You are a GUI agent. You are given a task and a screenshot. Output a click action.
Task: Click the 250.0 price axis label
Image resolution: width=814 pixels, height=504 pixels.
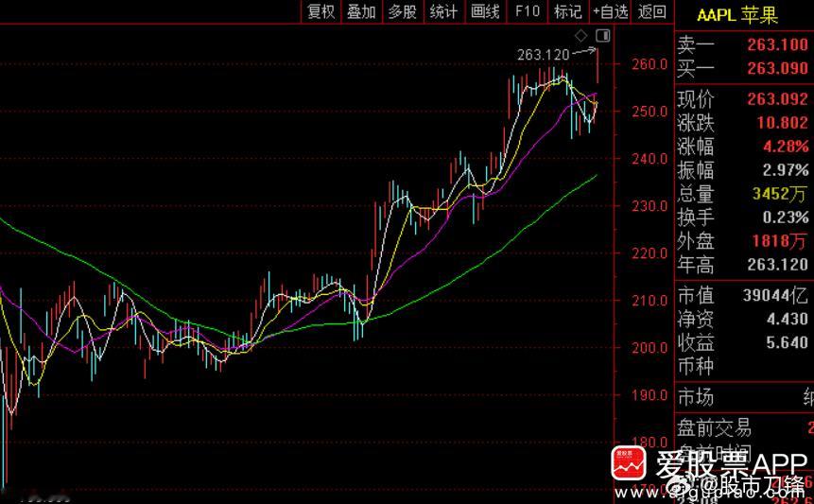click(x=651, y=111)
